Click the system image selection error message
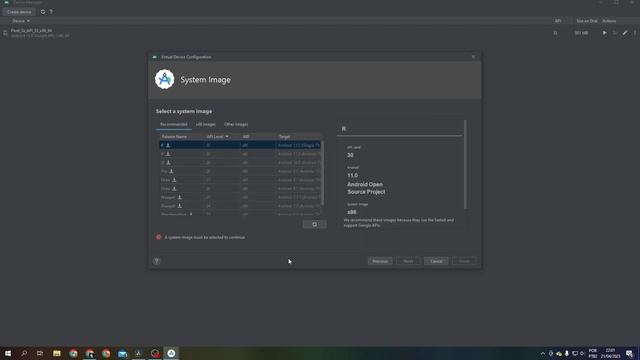 205,237
